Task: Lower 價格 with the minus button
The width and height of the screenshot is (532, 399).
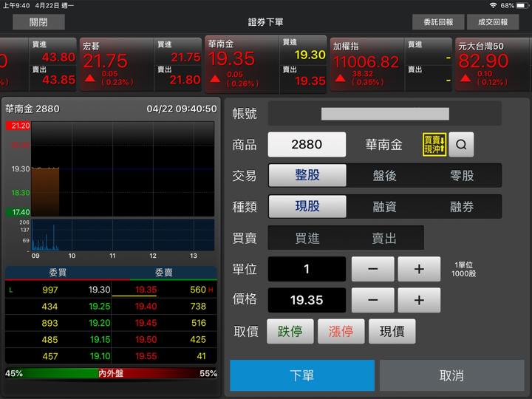Action: tap(372, 300)
